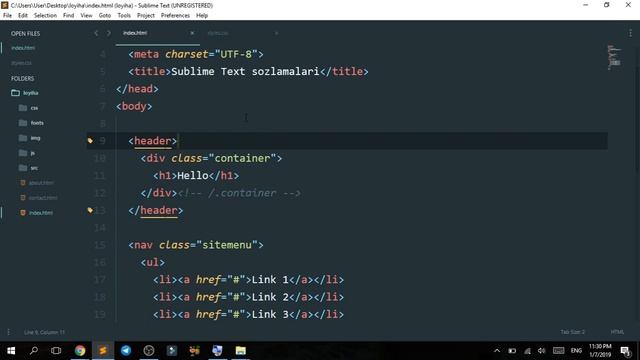Open the Help menu
This screenshot has height=360, width=640.
(202, 16)
